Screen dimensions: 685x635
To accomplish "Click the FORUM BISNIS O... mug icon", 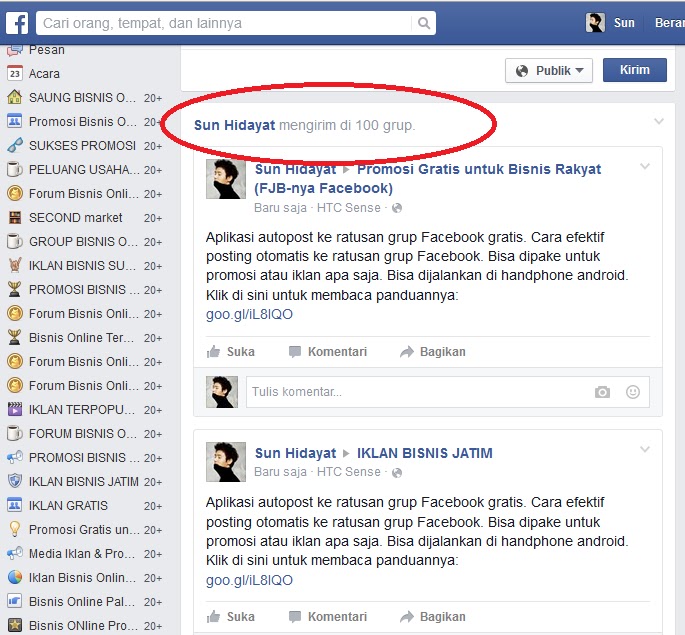I will coord(14,433).
